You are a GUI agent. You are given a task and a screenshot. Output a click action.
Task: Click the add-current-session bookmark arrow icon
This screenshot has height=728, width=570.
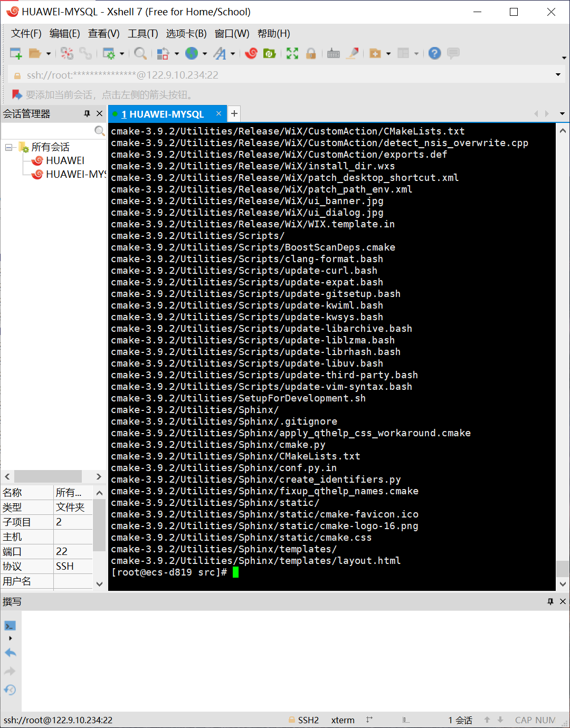pyautogui.click(x=17, y=94)
